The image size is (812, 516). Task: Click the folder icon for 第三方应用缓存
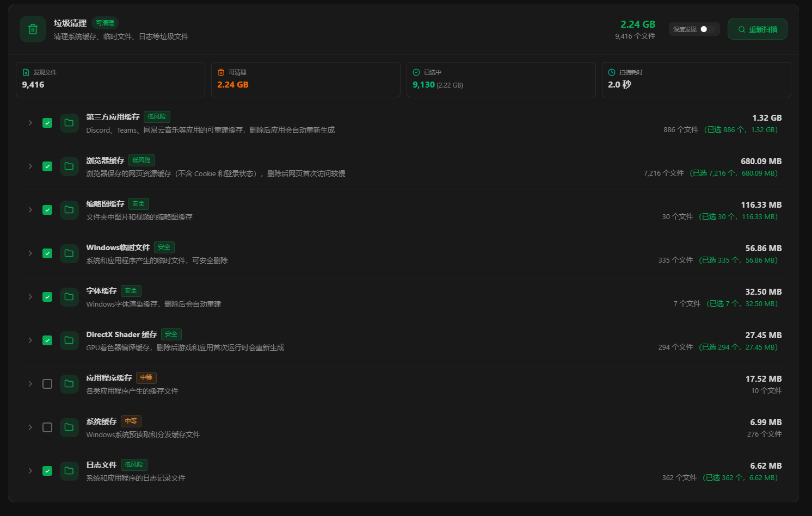(69, 123)
